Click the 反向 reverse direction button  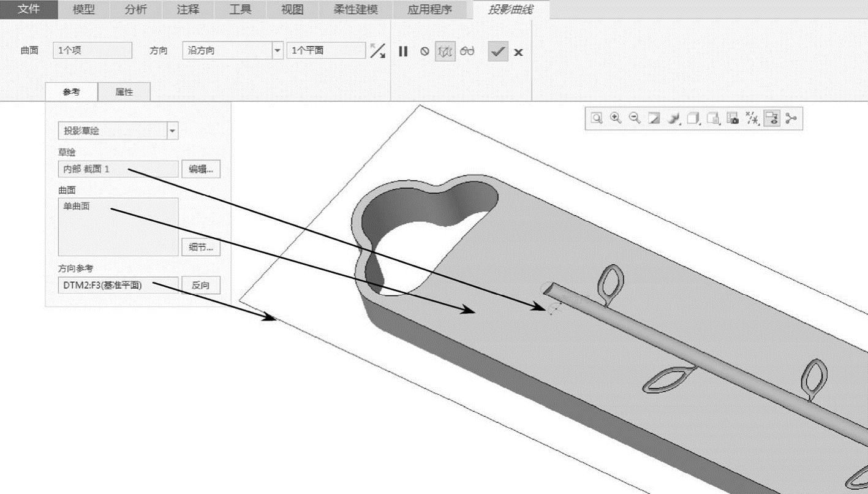click(201, 285)
